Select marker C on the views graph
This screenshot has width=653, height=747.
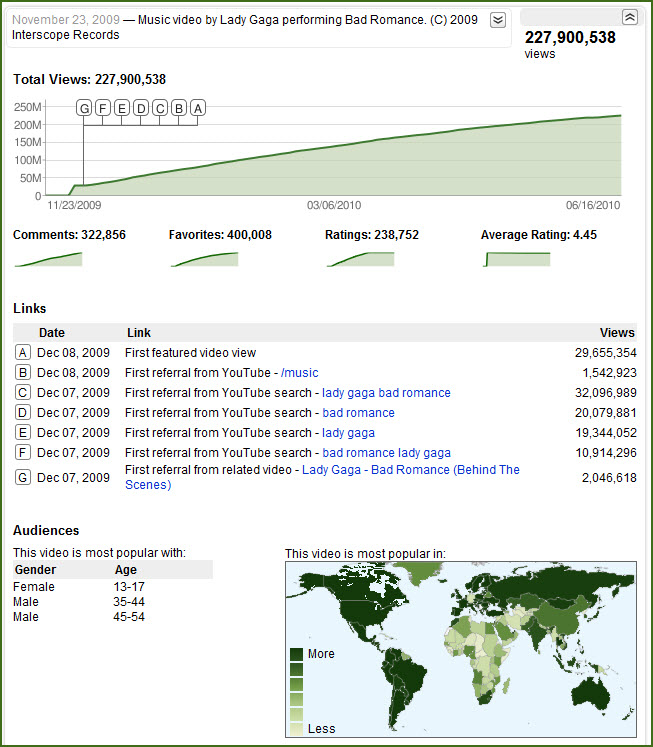(x=160, y=108)
